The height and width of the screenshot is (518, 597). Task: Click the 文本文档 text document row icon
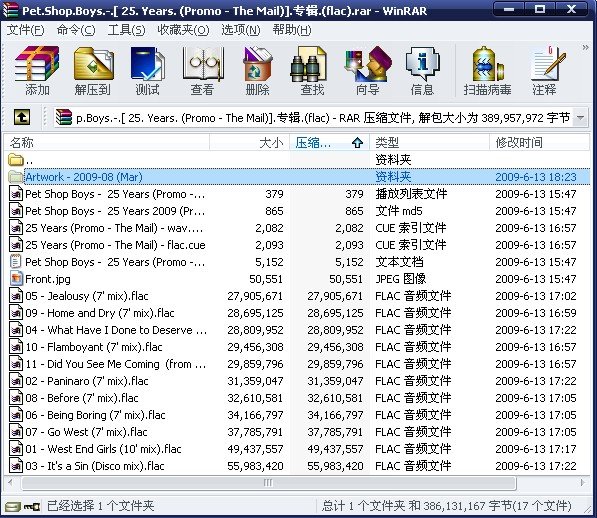[16, 262]
